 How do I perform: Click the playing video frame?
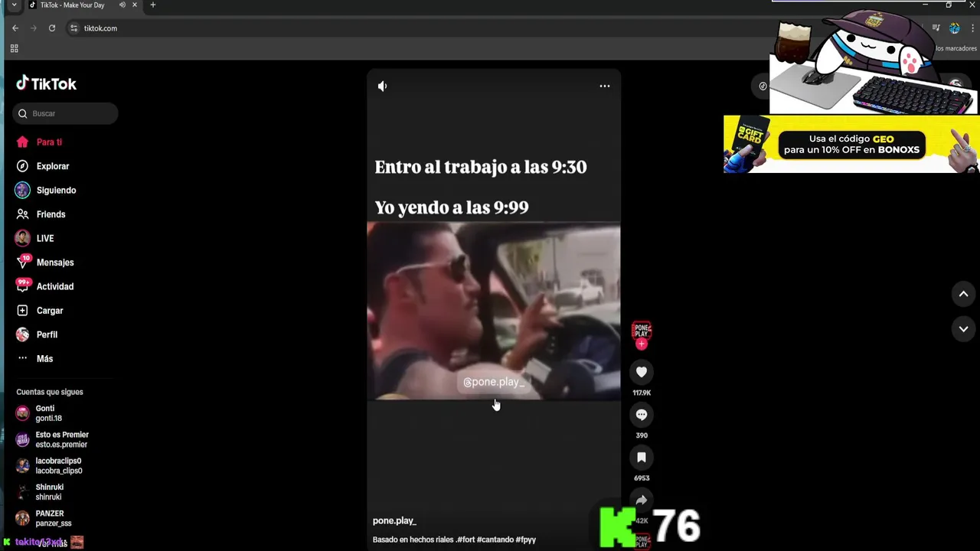pyautogui.click(x=494, y=311)
